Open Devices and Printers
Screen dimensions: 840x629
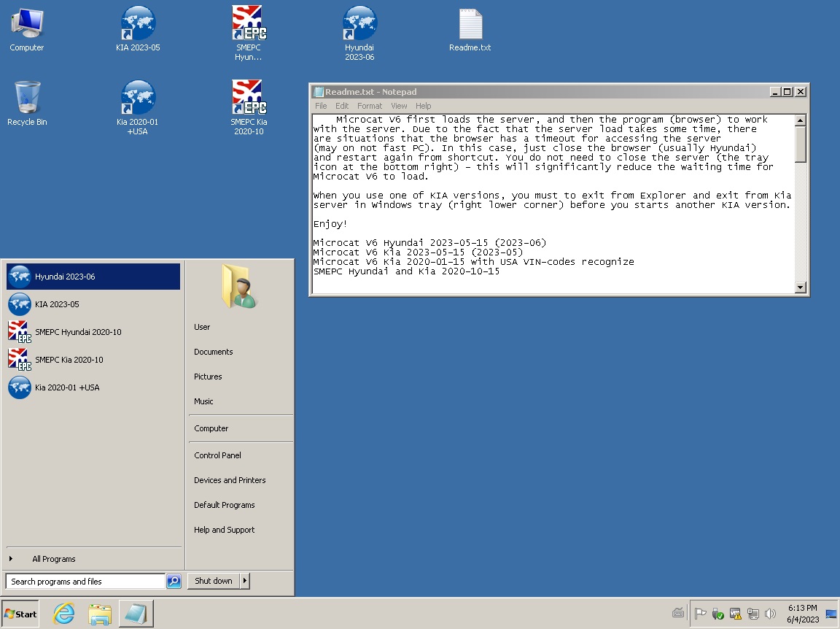[x=230, y=480]
